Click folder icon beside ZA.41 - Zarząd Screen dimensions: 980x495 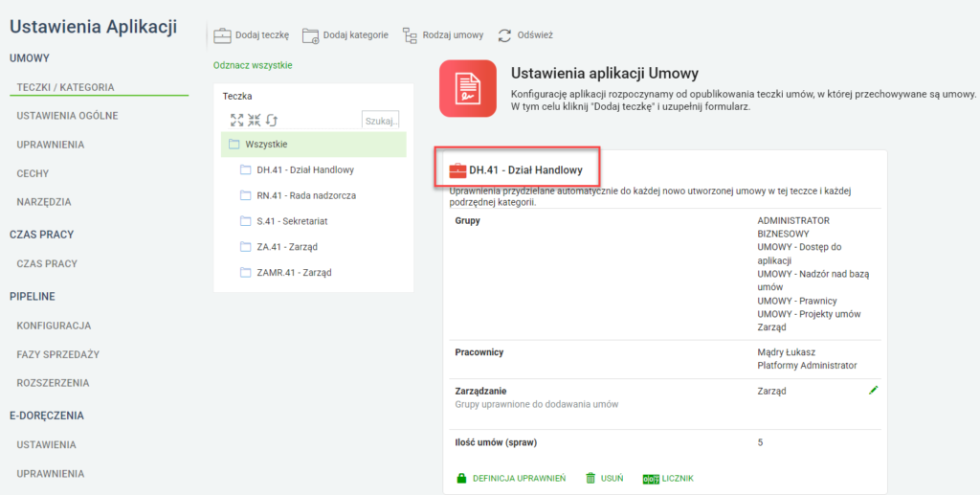point(246,247)
